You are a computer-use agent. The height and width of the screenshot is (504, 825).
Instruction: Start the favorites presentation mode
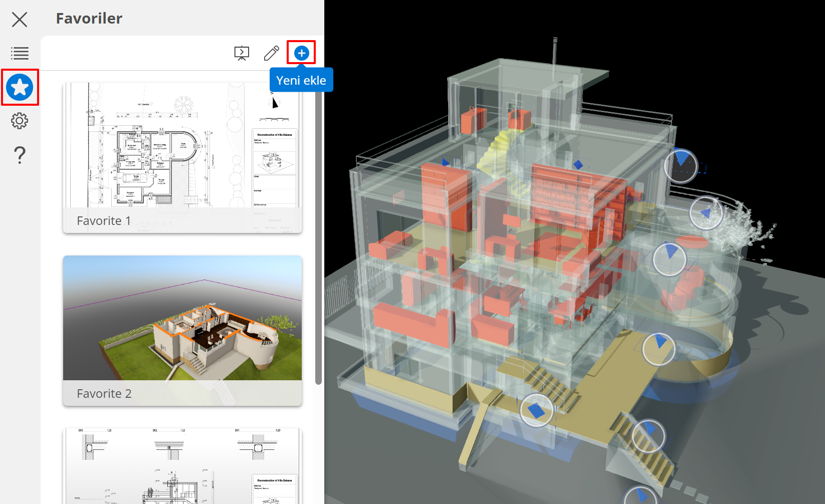pos(242,53)
